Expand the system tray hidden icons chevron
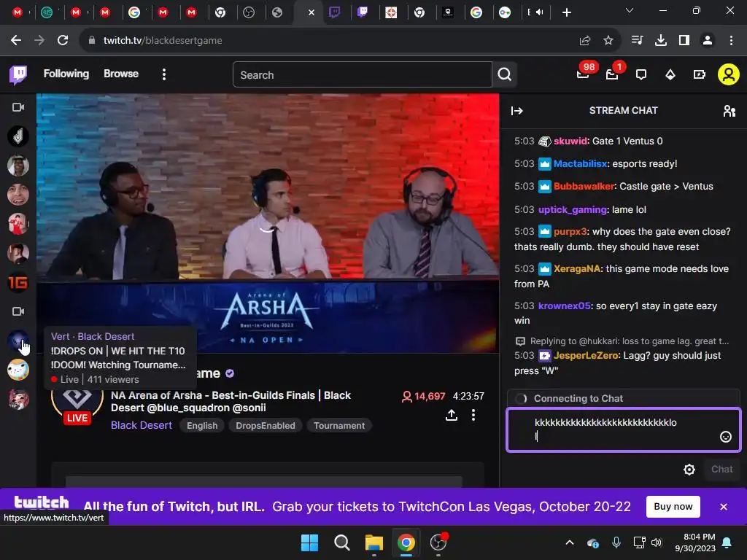Screen dimensions: 747x560 [x=569, y=542]
